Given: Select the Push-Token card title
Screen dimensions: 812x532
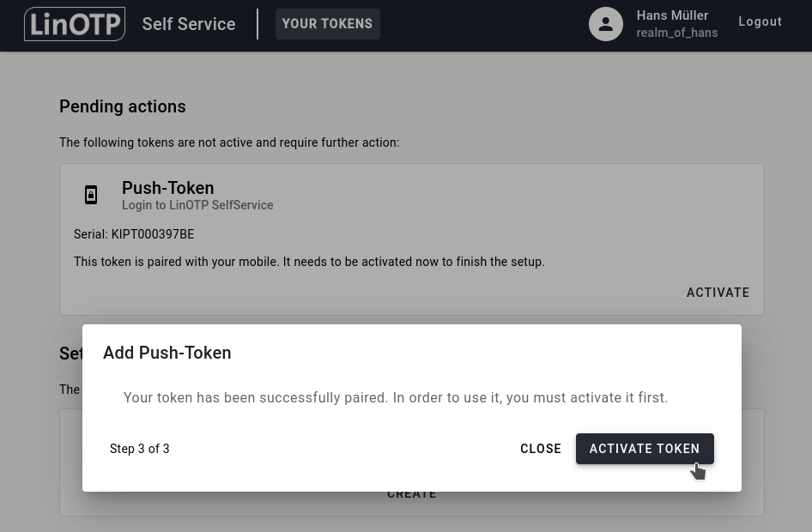Looking at the screenshot, I should 168,188.
